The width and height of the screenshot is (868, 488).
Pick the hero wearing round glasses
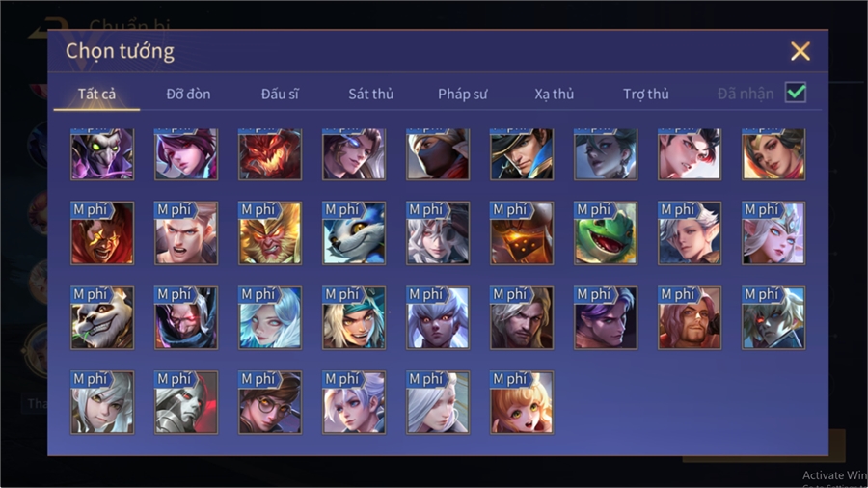pyautogui.click(x=270, y=402)
